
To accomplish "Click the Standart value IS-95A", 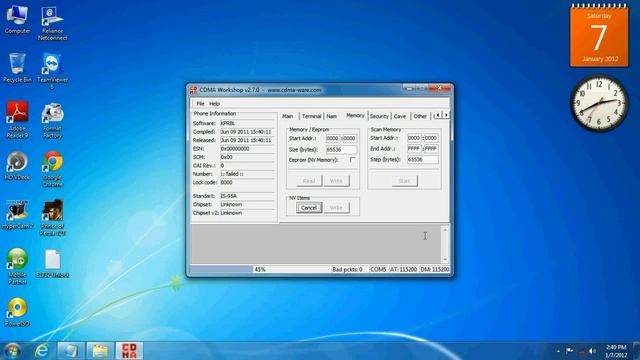I will [x=247, y=196].
